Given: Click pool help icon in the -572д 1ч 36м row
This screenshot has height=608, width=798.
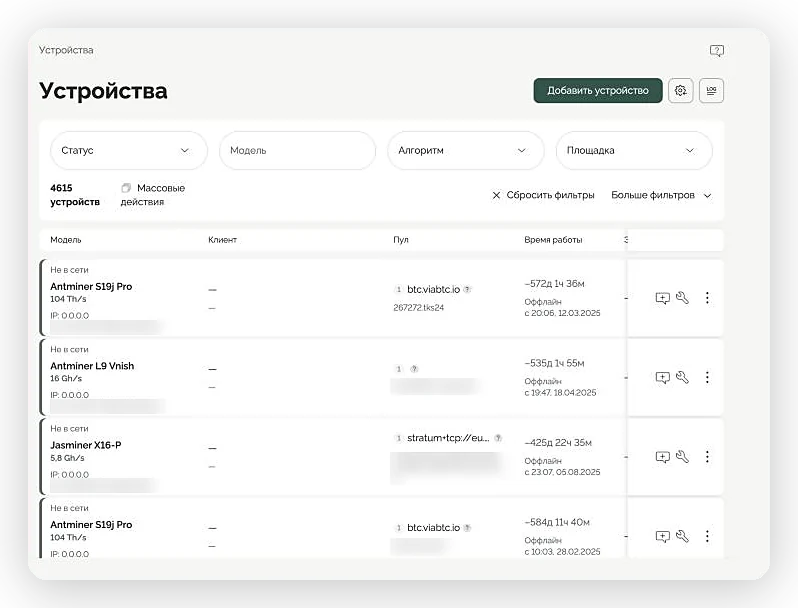Looking at the screenshot, I should coord(467,289).
